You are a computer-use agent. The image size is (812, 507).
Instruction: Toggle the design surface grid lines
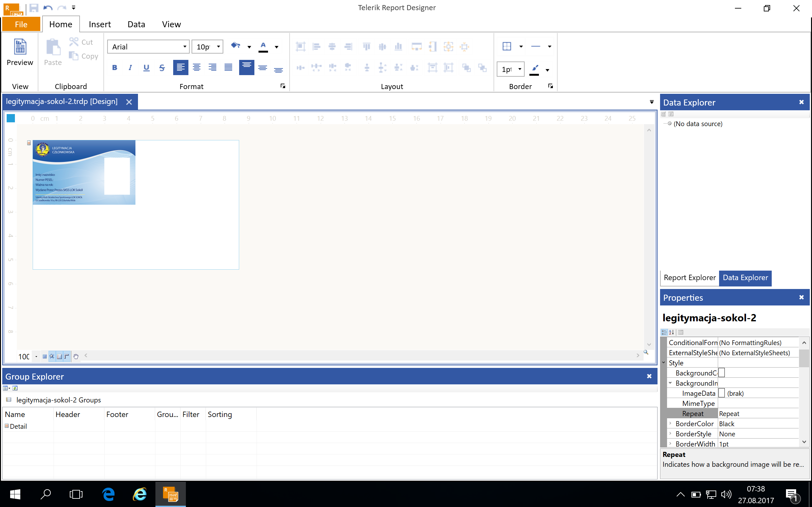tap(45, 356)
